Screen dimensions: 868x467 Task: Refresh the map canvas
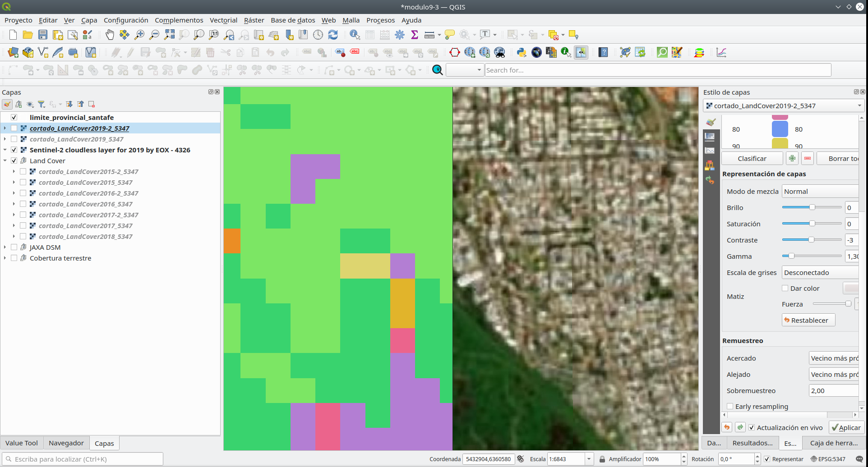[333, 35]
